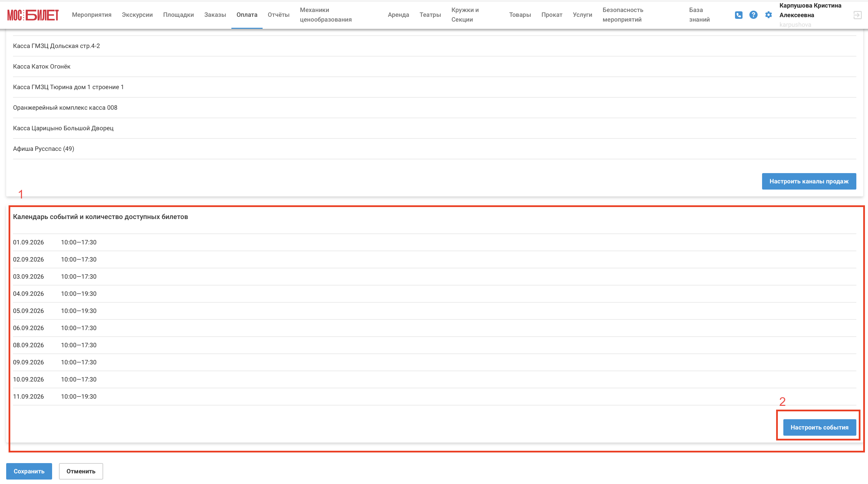
Task: Click the phone support icon
Action: (738, 15)
